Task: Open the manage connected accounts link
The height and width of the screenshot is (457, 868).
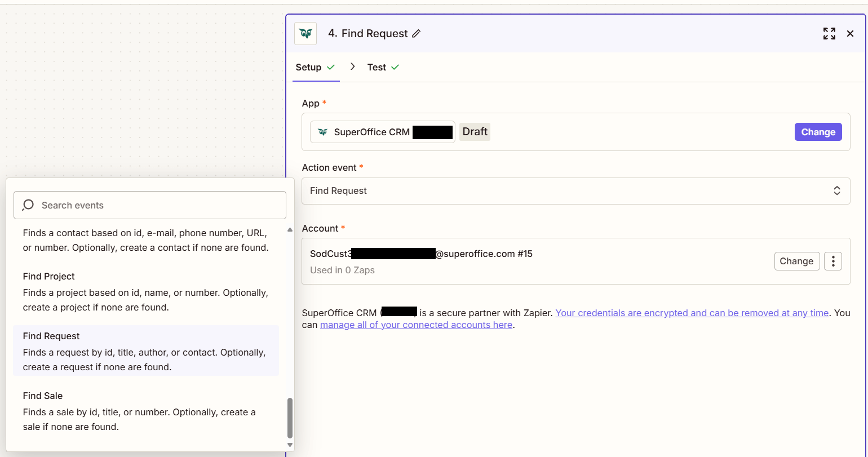Action: point(416,325)
